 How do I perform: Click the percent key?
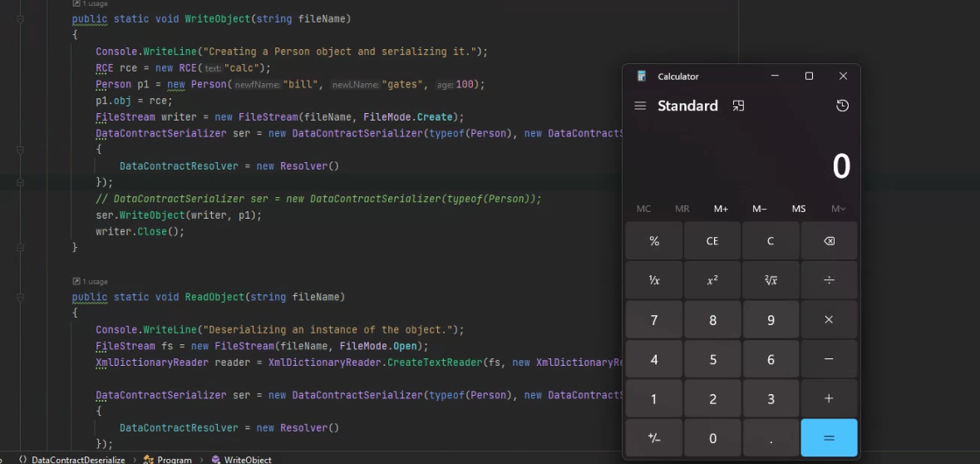(x=654, y=241)
